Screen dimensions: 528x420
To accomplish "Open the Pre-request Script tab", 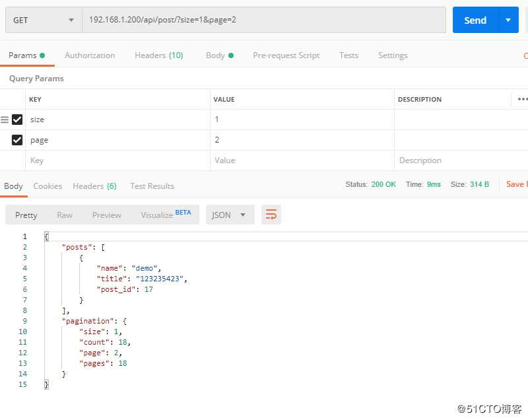I will 286,55.
